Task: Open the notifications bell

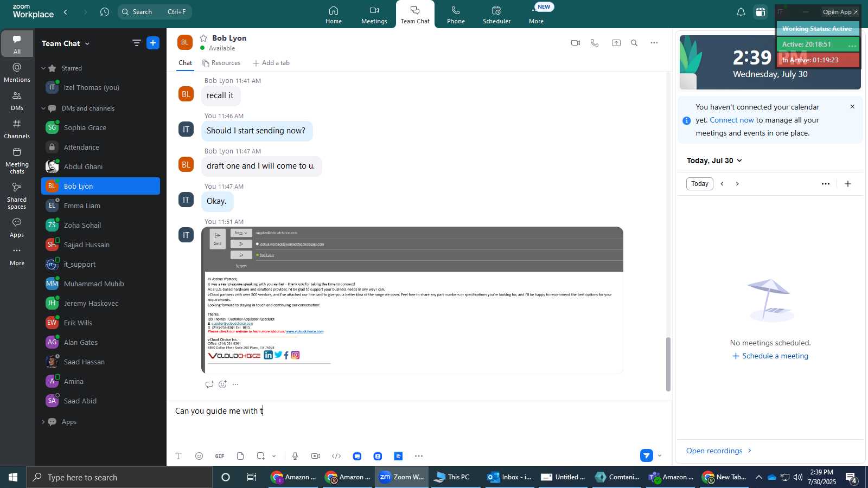Action: tap(741, 12)
